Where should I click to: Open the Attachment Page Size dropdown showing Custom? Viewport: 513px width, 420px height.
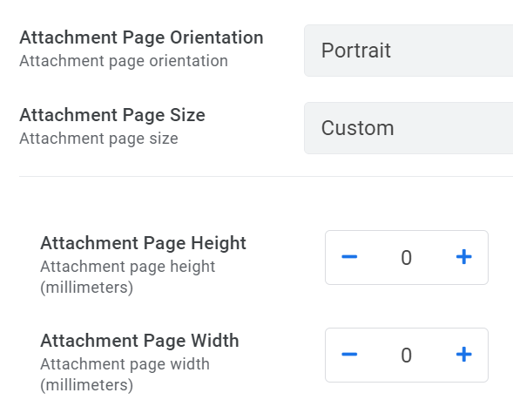coord(408,128)
